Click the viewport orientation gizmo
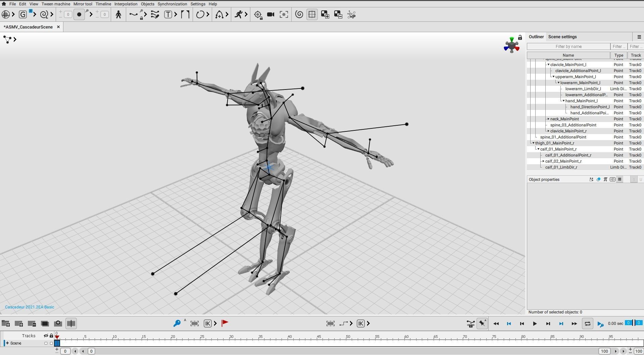The width and height of the screenshot is (644, 355). coord(511,45)
